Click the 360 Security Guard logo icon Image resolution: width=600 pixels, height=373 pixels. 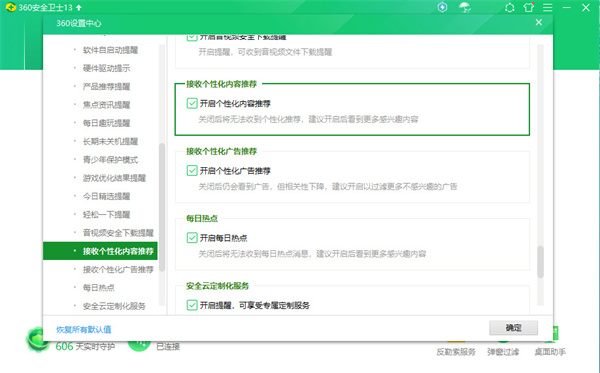coord(11,7)
